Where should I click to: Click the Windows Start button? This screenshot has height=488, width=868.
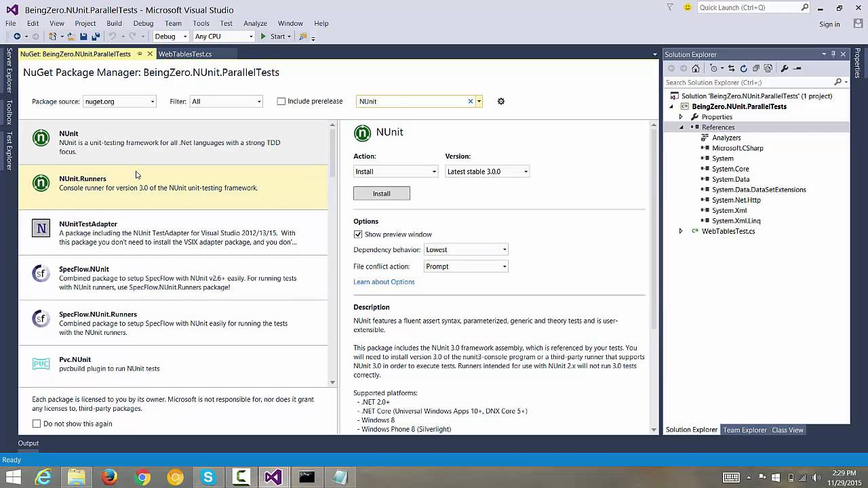(13, 478)
